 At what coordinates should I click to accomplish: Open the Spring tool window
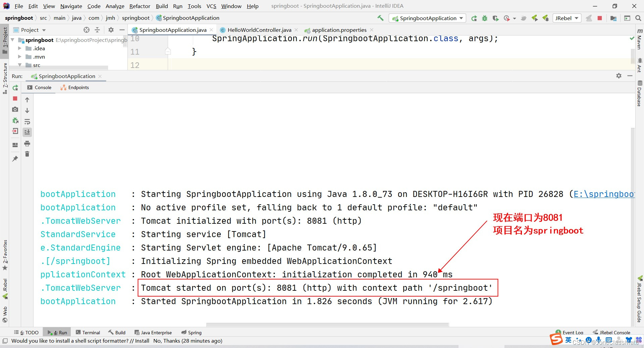pyautogui.click(x=191, y=333)
